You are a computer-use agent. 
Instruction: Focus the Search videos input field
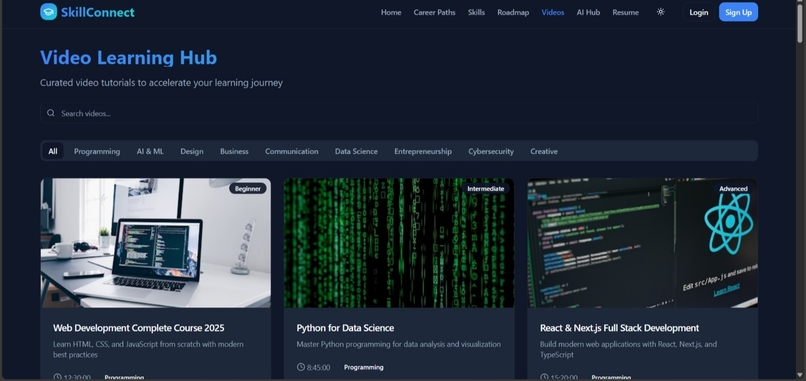399,113
